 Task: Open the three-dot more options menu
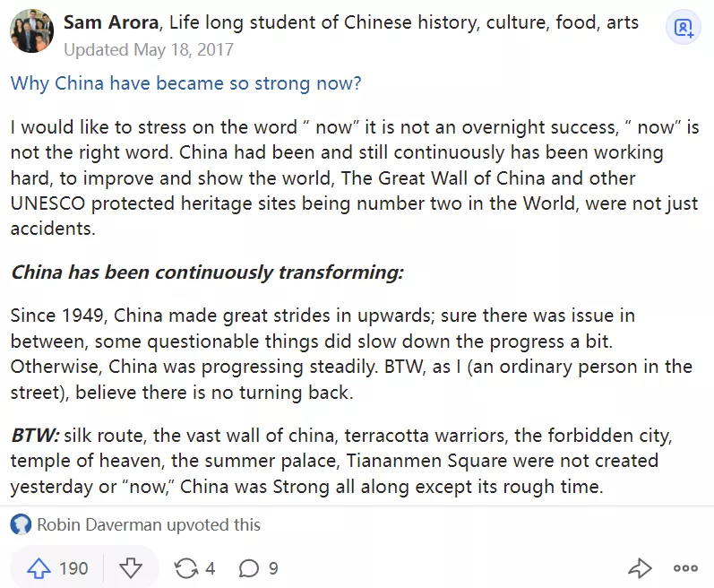tap(685, 568)
